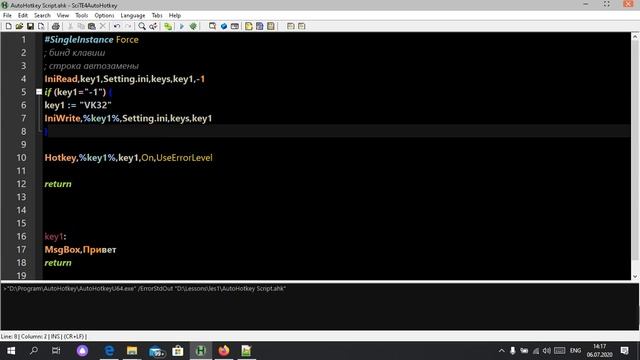Open the Replace toolbar icon
Screen dimensions: 640x360
coord(153,26)
